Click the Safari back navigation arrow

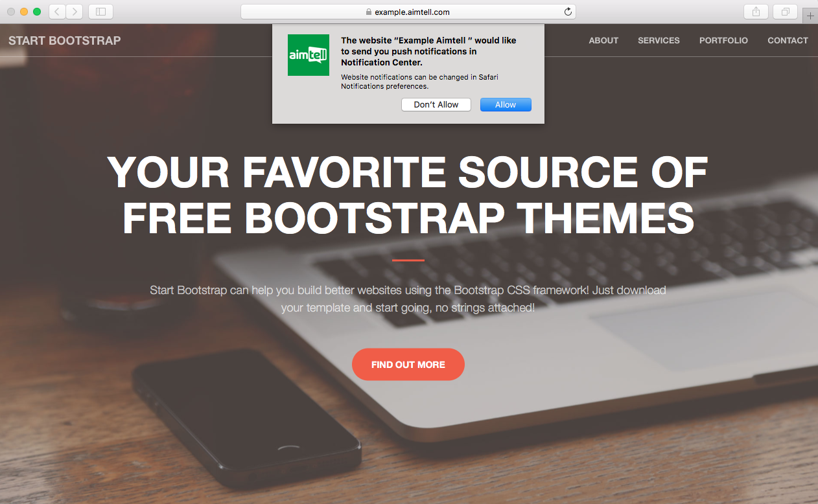57,12
